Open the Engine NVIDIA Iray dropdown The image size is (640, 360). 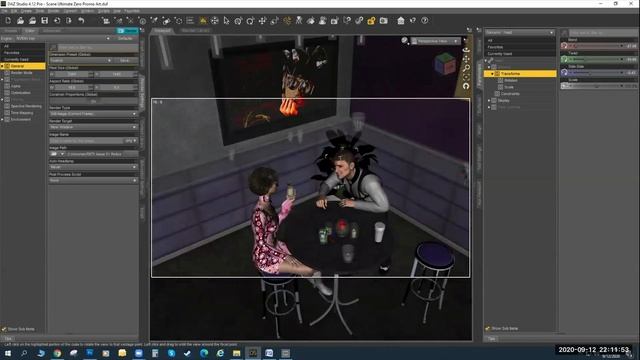tap(62, 38)
